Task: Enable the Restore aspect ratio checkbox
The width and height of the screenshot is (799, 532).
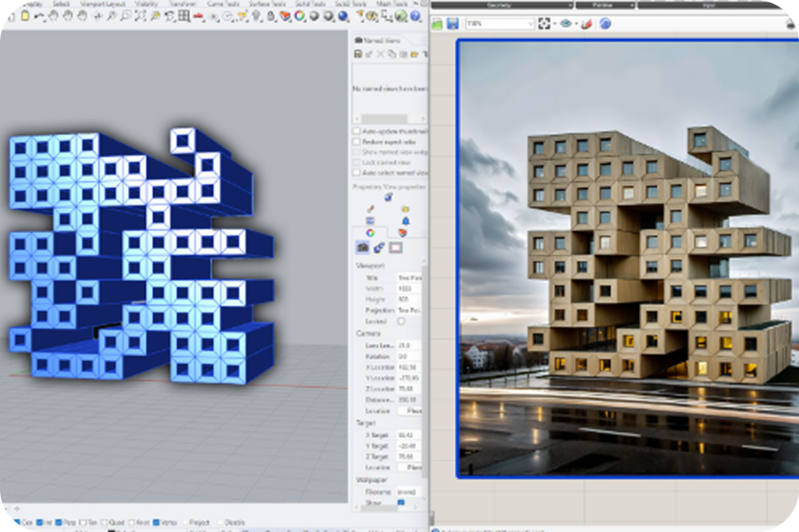Action: (357, 142)
